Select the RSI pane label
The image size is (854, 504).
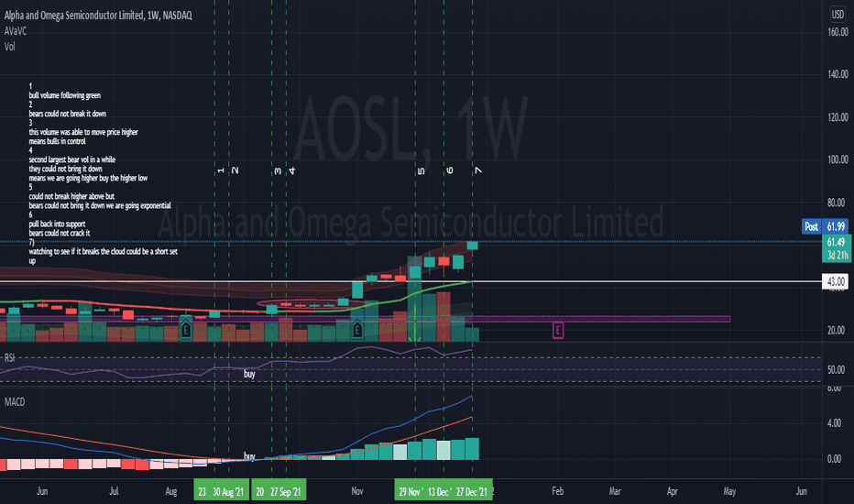tap(10, 358)
